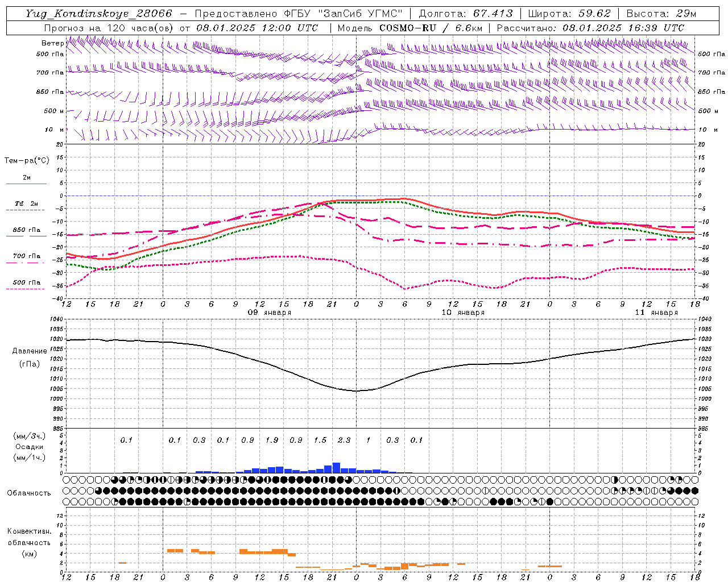Click the 2.3 precipitation amount value
The width and height of the screenshot is (728, 582).
pyautogui.click(x=344, y=440)
